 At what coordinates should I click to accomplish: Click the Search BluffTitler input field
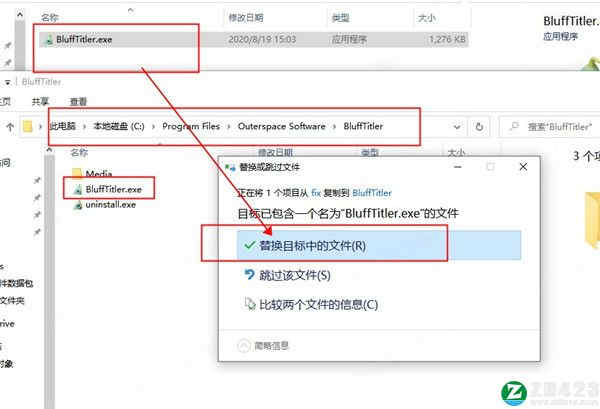click(550, 126)
